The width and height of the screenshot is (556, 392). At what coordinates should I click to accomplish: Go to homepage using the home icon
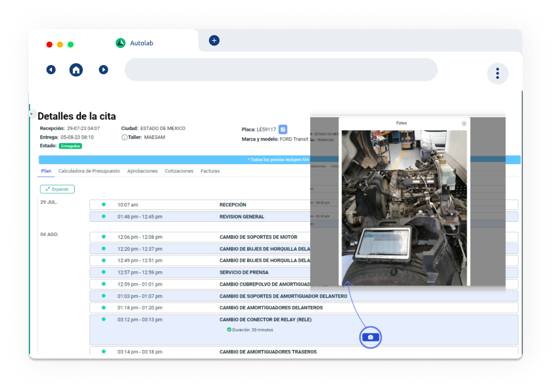[x=76, y=70]
